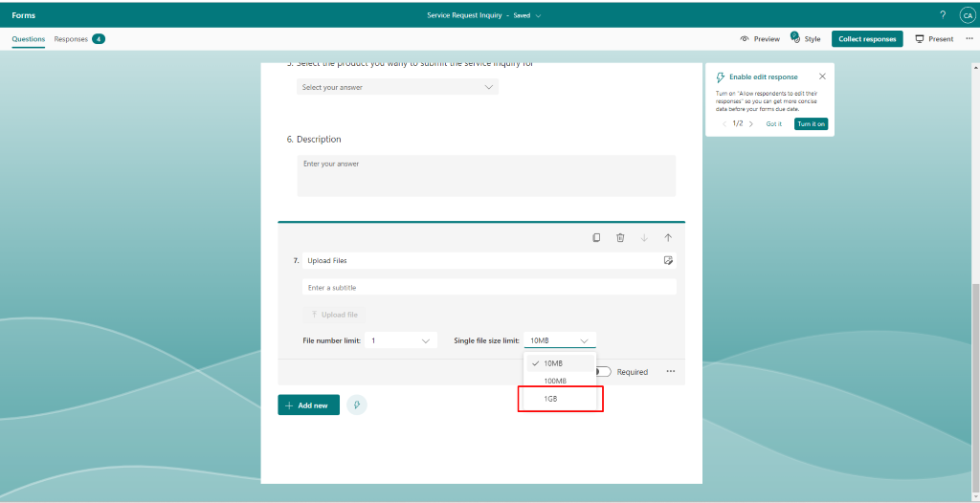Expand the File number limit dropdown
980x503 pixels.
click(401, 340)
